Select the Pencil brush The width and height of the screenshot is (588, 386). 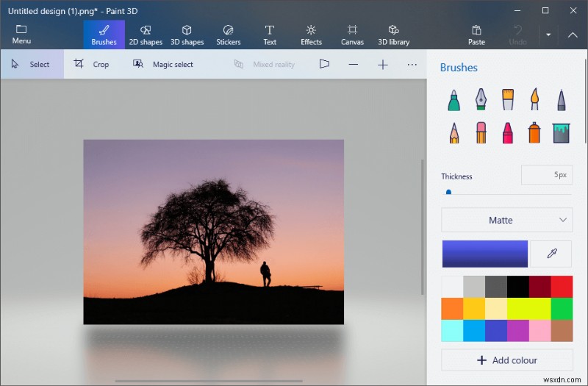[453, 133]
